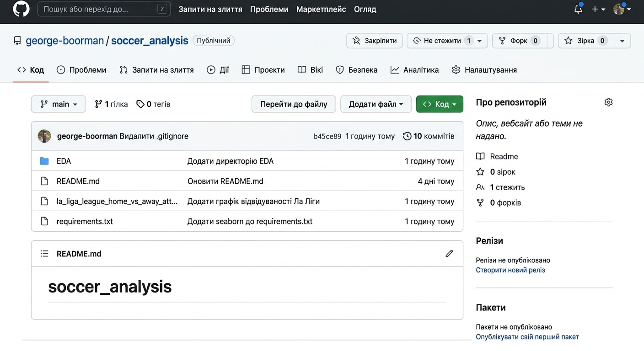Open the EDA folder name

click(x=64, y=161)
